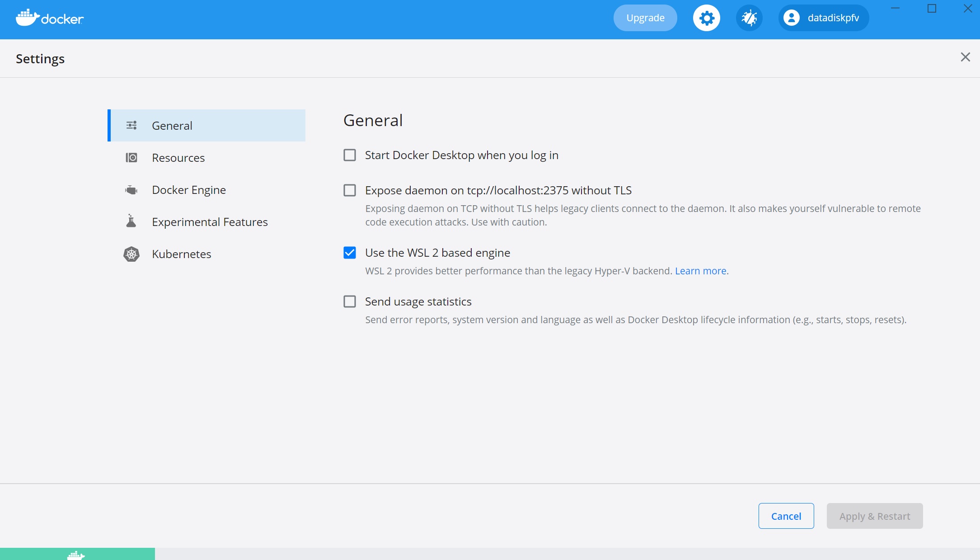The height and width of the screenshot is (560, 980).
Task: Click 'Send usage statistics' label
Action: pyautogui.click(x=418, y=302)
